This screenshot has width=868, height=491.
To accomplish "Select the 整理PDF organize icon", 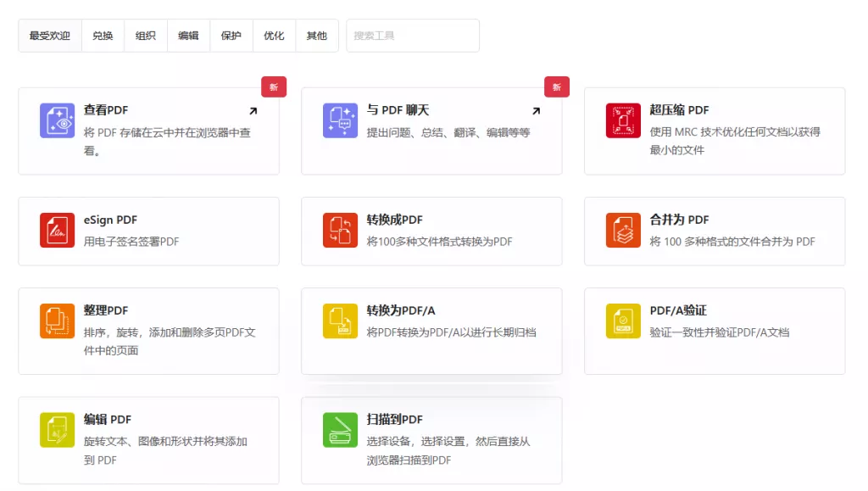I will [x=57, y=321].
